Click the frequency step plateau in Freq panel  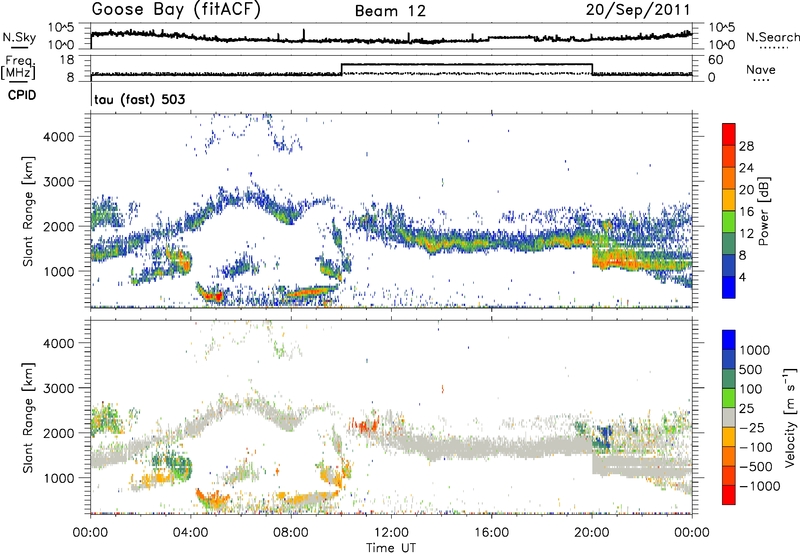466,64
